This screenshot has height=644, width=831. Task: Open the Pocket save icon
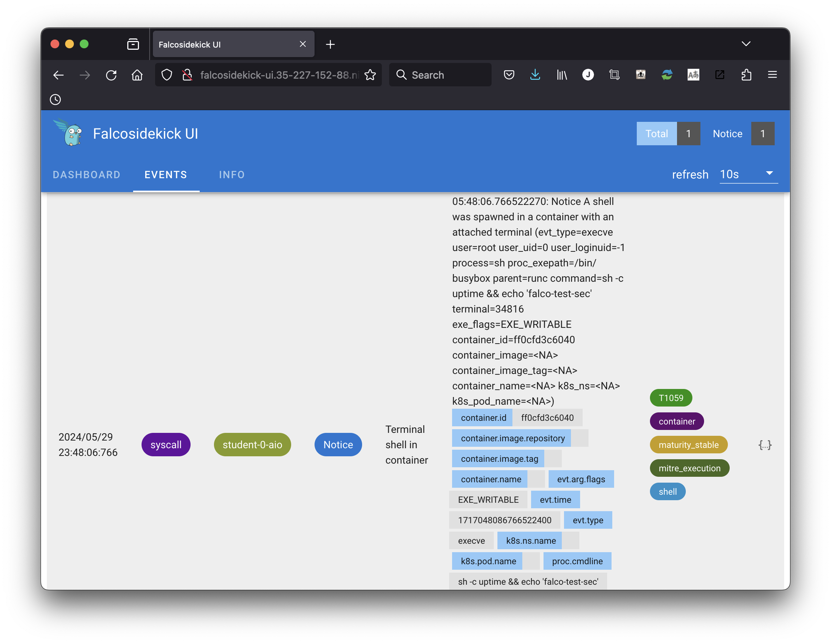[509, 75]
